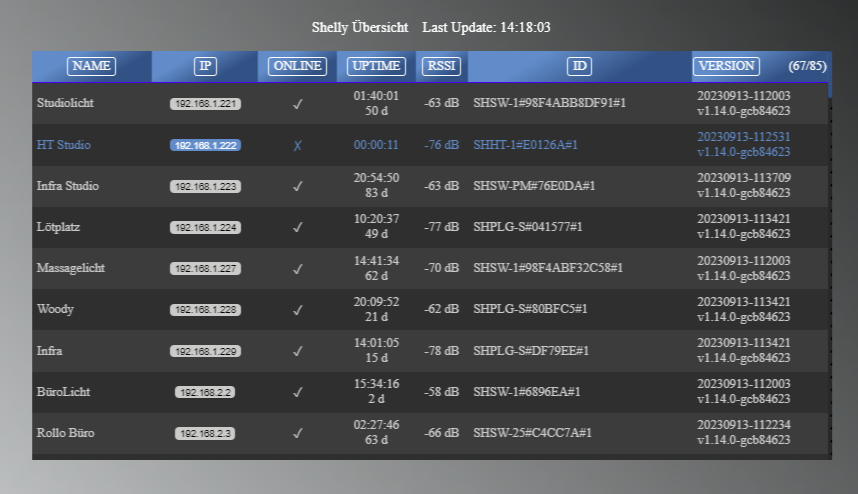
Task: Open IP link 192.168.1.227
Action: [x=205, y=269]
